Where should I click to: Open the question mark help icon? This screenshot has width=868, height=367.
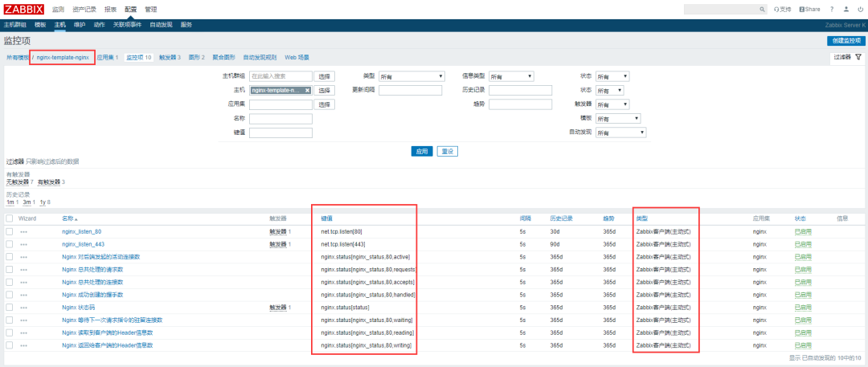[832, 10]
